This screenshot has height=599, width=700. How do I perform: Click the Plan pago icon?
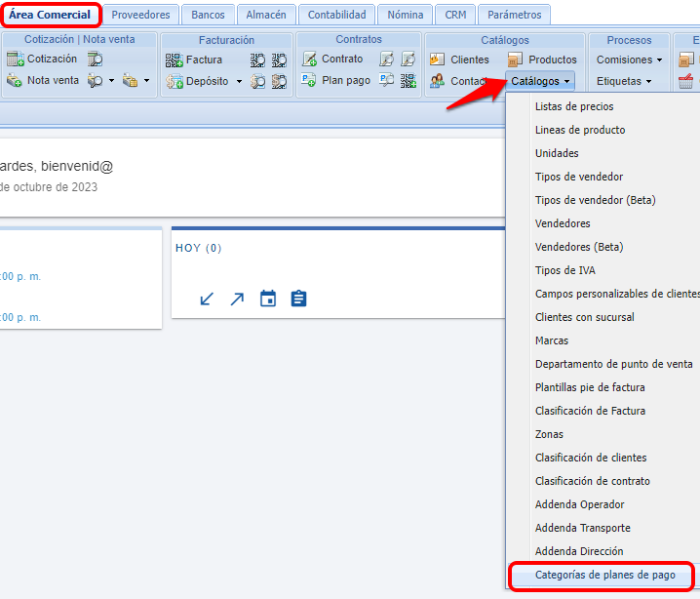pos(309,81)
